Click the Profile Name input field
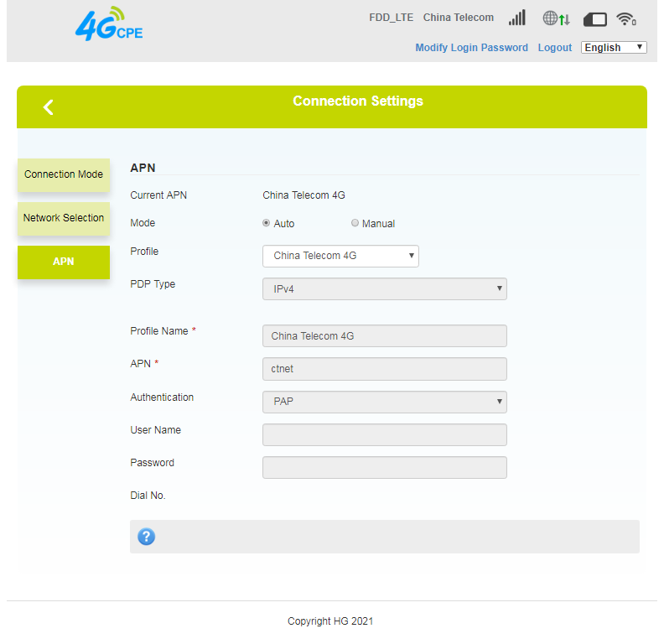664x644 pixels. (385, 336)
